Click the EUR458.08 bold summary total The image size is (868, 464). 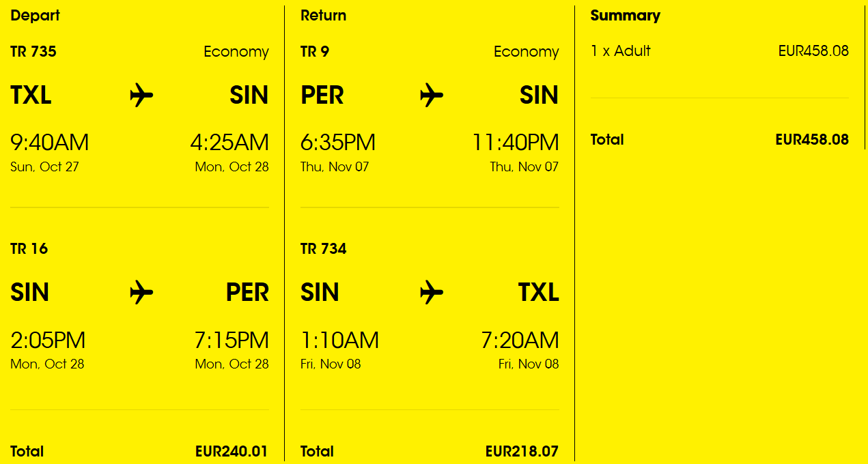click(x=812, y=139)
